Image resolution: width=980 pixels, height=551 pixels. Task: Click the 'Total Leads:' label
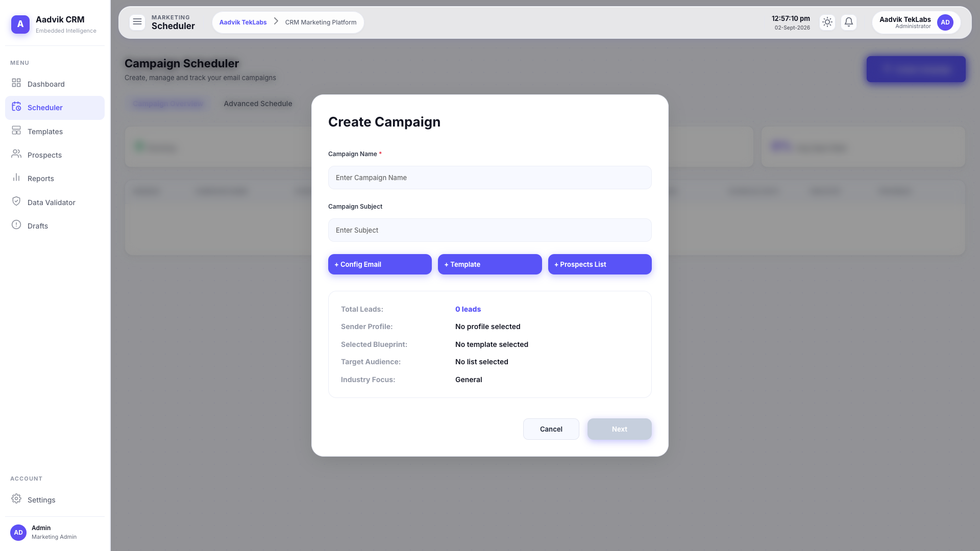point(362,309)
